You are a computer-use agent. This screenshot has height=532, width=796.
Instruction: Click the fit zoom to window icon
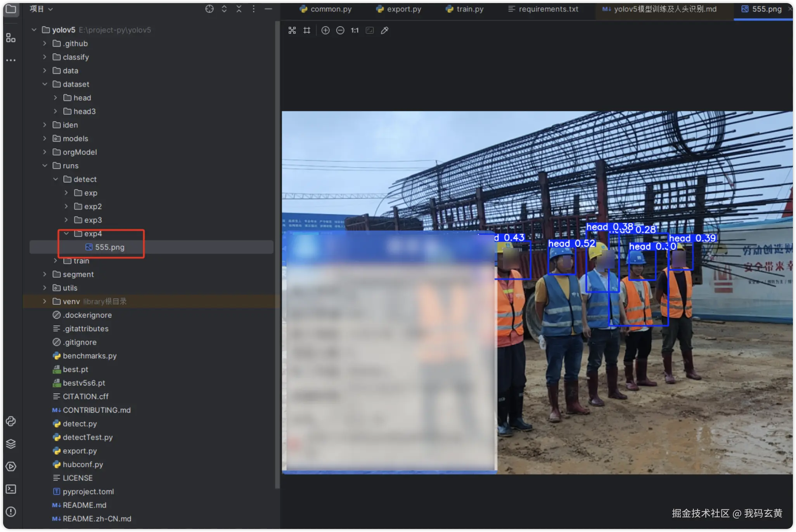pyautogui.click(x=370, y=30)
